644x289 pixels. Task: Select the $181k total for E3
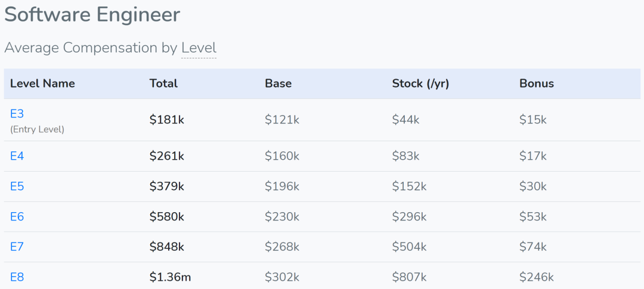coord(167,119)
